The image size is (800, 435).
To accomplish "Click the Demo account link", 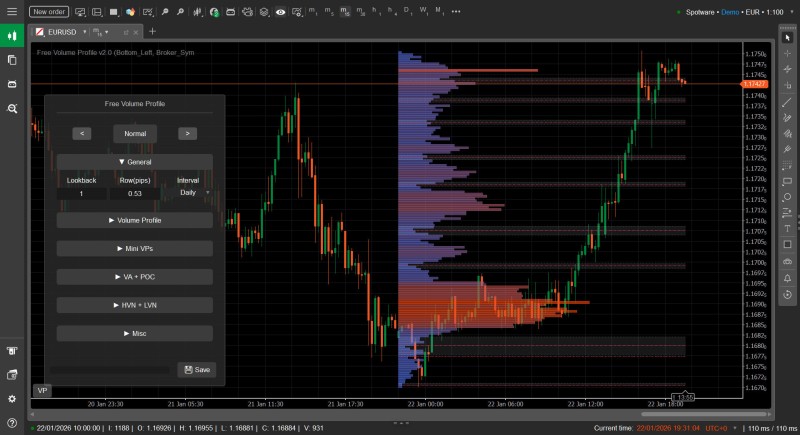I will (x=730, y=12).
